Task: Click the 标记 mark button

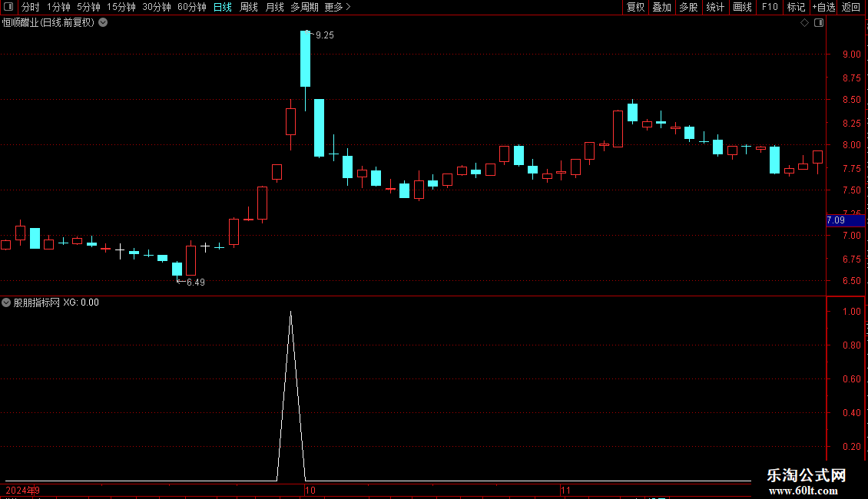Action: pyautogui.click(x=796, y=7)
